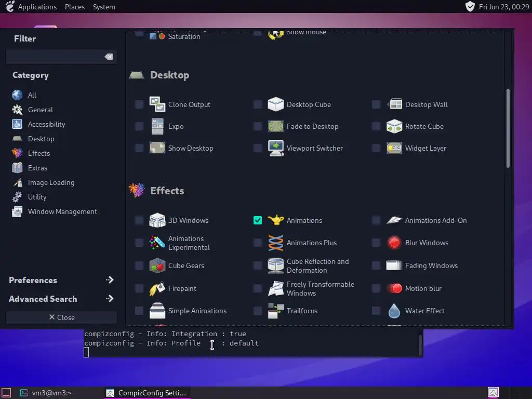Open the Trailfocus plugin icon
The height and width of the screenshot is (399, 532).
pyautogui.click(x=275, y=311)
